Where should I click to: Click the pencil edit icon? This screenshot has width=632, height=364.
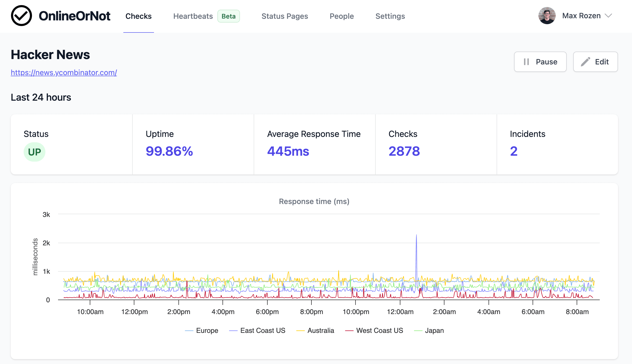click(586, 62)
